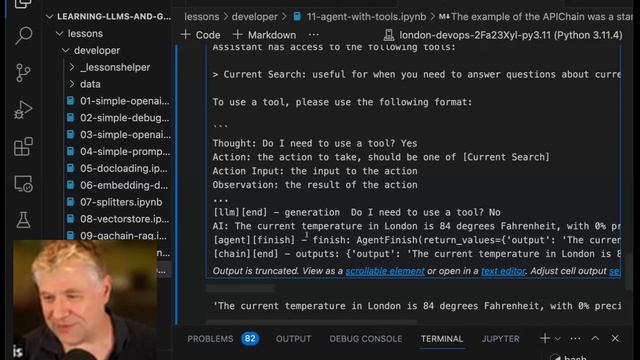Screen dimensions: 640x360
Task: Add a Markdown cell
Action: pos(264,35)
